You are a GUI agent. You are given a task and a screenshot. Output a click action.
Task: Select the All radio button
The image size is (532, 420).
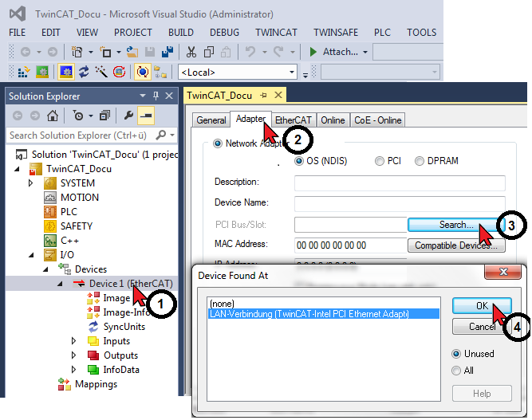pos(456,371)
